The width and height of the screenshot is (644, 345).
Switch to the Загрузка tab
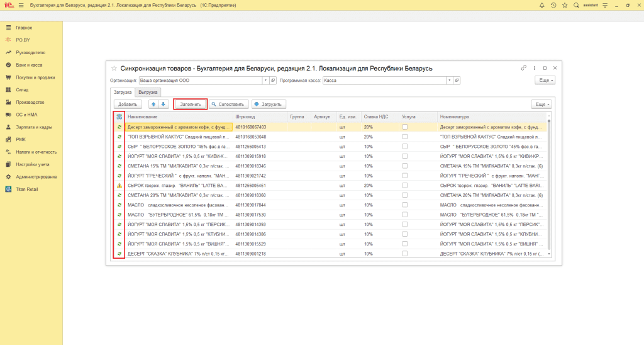(x=123, y=92)
